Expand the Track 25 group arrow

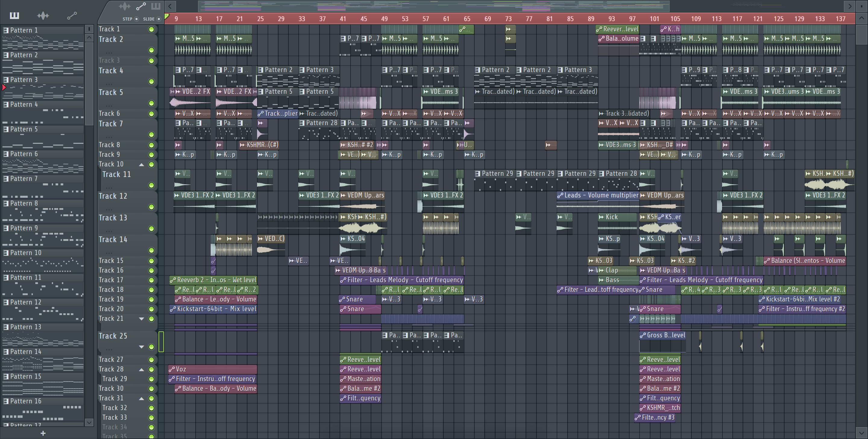click(x=142, y=347)
